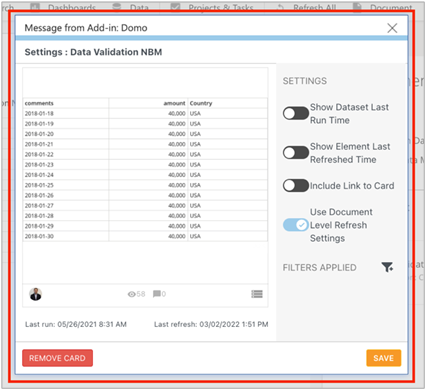
Task: Enable Show Element Last Refreshed Time
Action: pyautogui.click(x=296, y=153)
